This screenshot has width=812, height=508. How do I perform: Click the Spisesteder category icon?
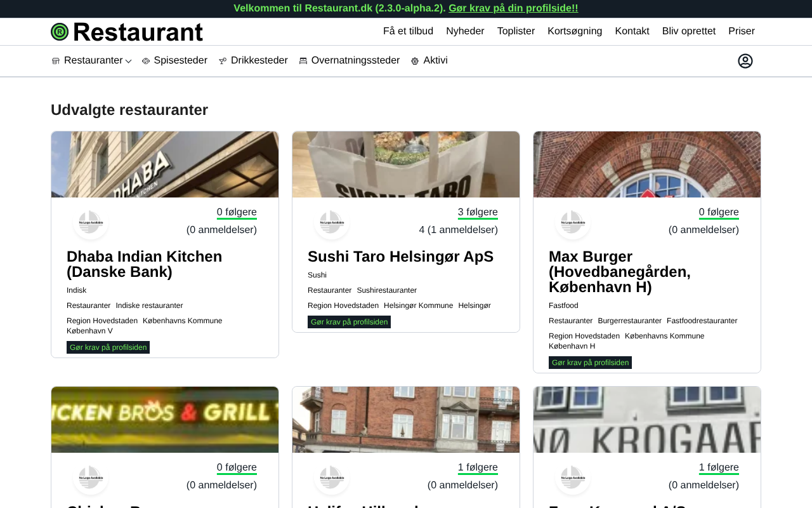point(146,61)
